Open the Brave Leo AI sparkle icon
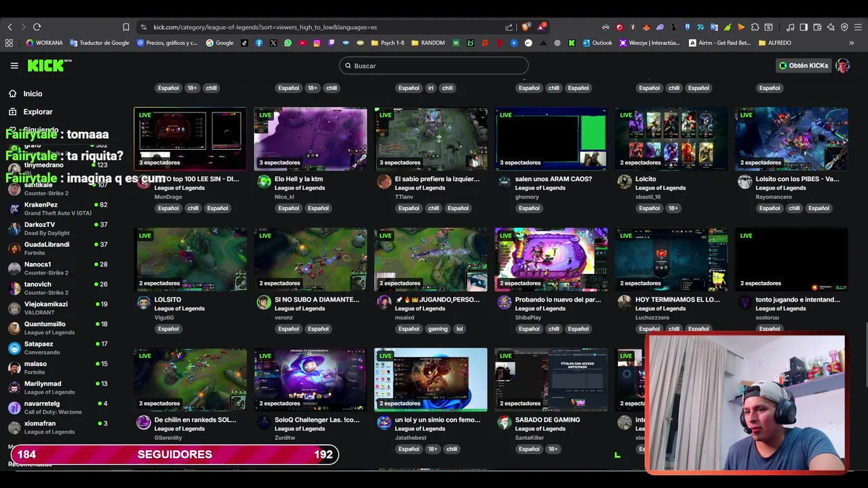The width and height of the screenshot is (868, 488). tap(831, 27)
